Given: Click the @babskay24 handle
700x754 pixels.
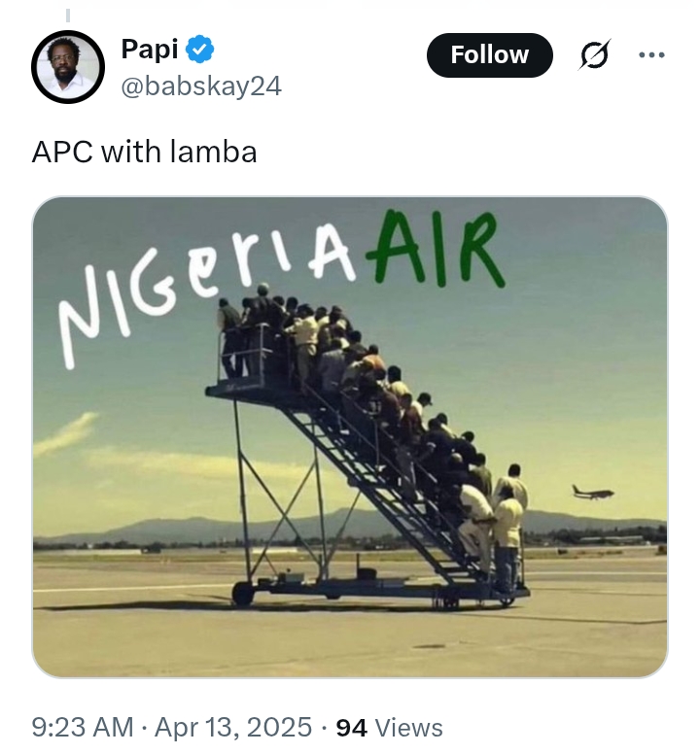Looking at the screenshot, I should click(201, 86).
